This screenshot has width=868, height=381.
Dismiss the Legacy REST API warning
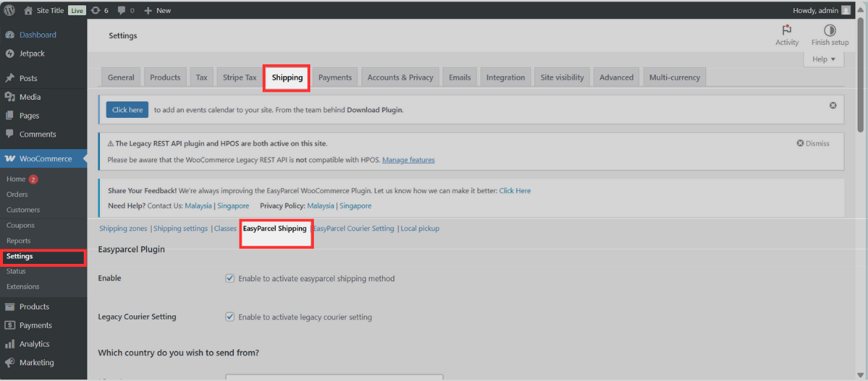(813, 143)
